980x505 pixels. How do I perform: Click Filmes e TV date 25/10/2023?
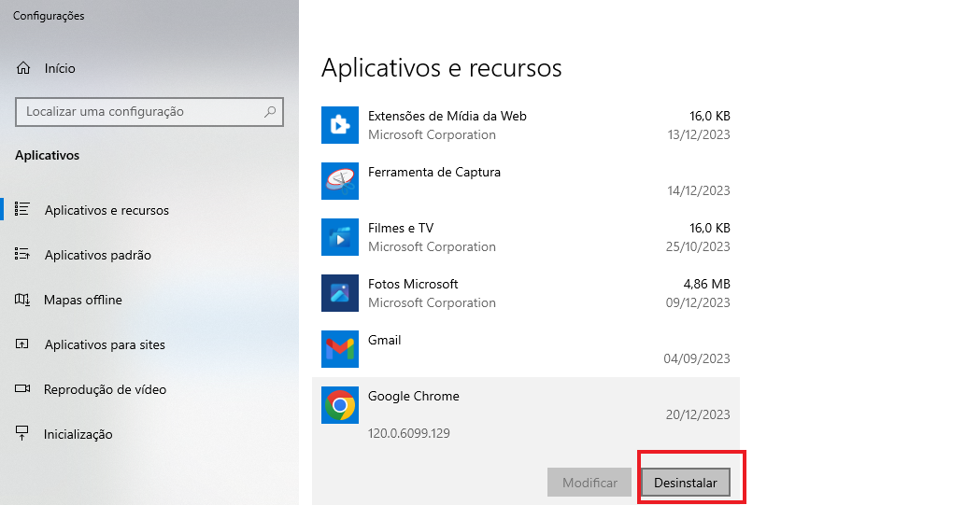point(698,246)
